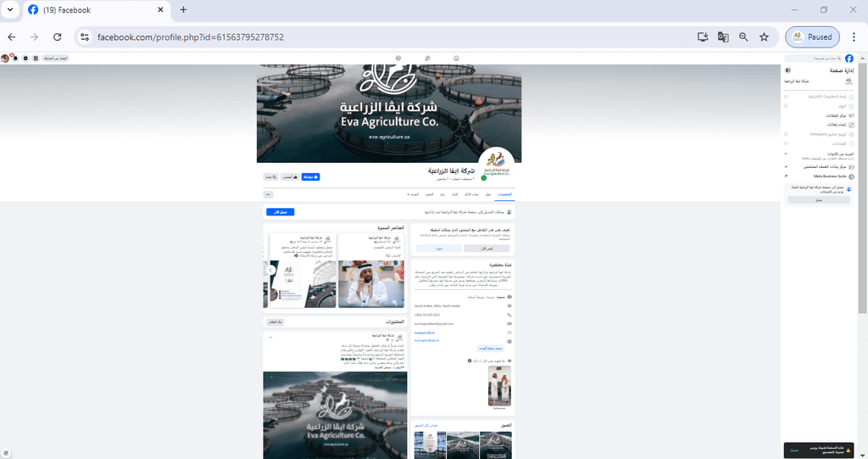This screenshot has height=459, width=868.
Task: Click the Facebook search field
Action: [x=814, y=59]
